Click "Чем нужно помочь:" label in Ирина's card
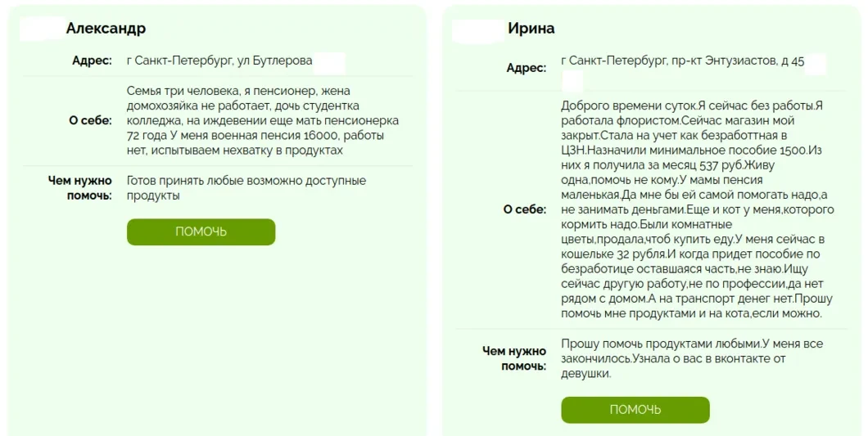The height and width of the screenshot is (436, 868). click(513, 358)
